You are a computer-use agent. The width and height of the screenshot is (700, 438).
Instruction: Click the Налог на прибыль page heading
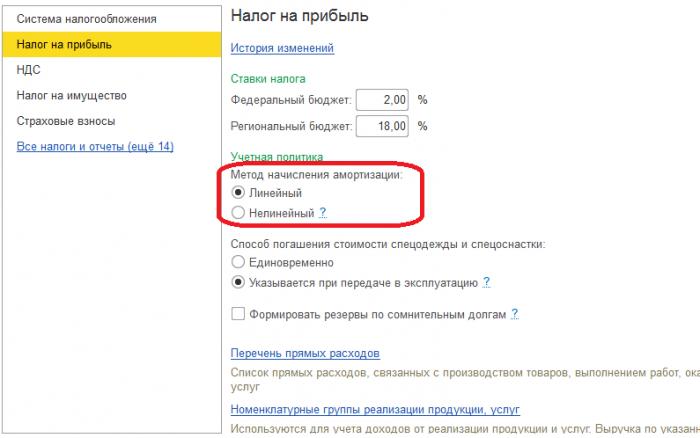pyautogui.click(x=300, y=16)
